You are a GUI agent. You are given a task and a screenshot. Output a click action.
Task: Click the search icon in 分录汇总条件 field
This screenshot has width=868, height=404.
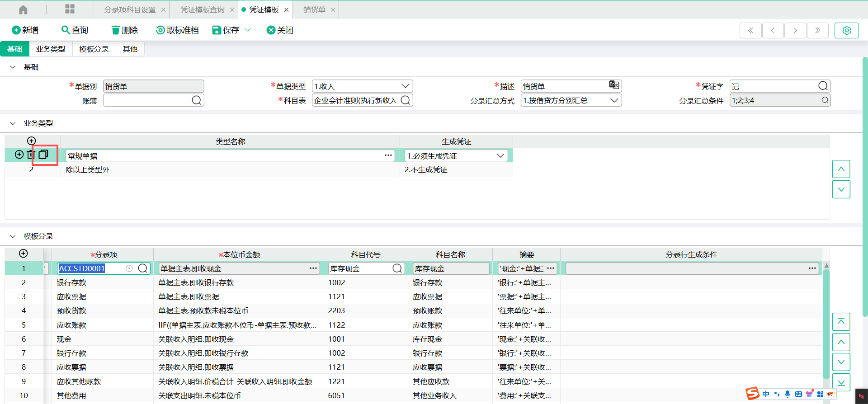825,100
